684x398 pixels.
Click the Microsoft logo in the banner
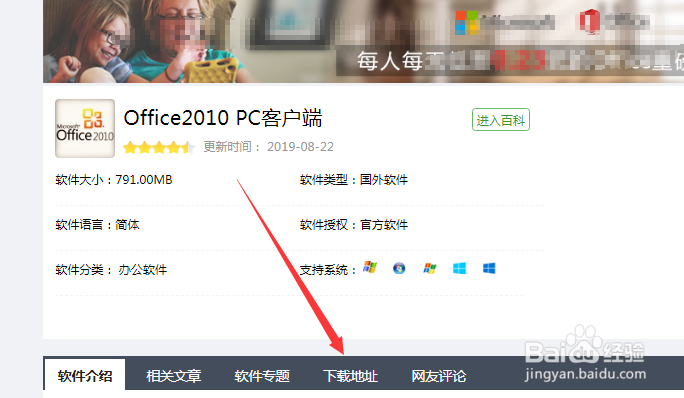467,23
